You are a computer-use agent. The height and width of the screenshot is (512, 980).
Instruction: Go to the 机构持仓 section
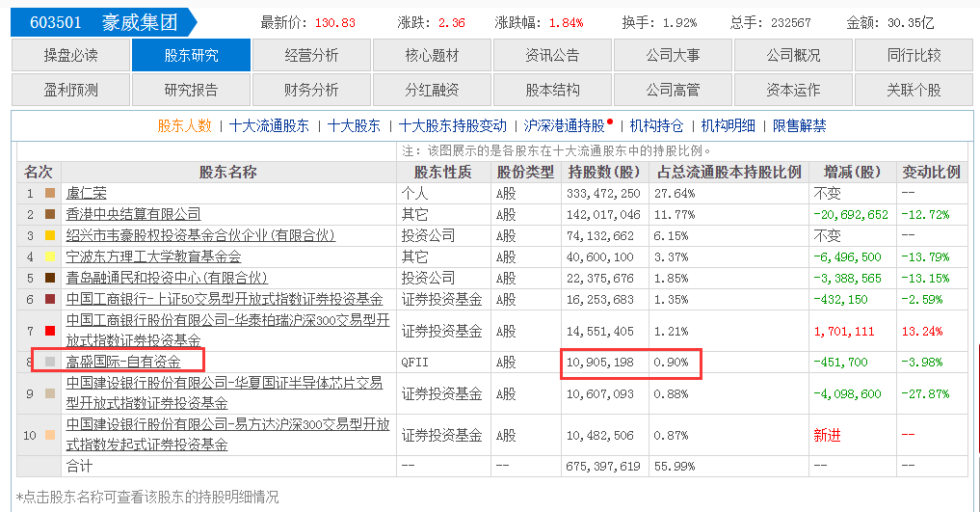tap(656, 125)
